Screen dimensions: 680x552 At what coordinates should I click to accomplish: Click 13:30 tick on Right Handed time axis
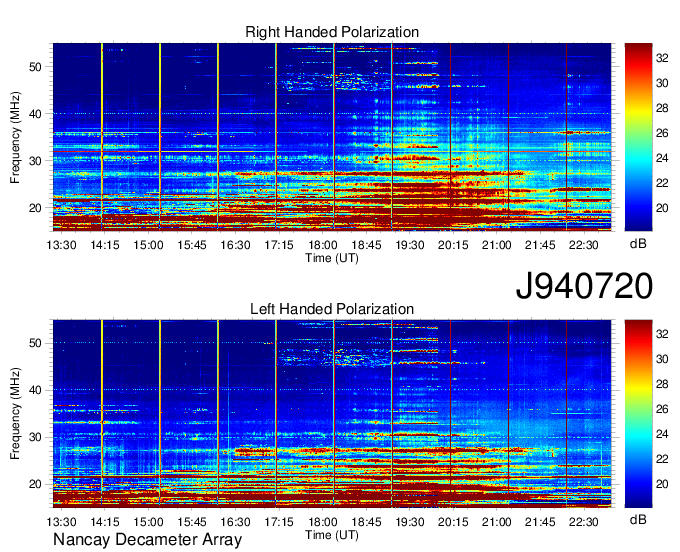[x=61, y=245]
